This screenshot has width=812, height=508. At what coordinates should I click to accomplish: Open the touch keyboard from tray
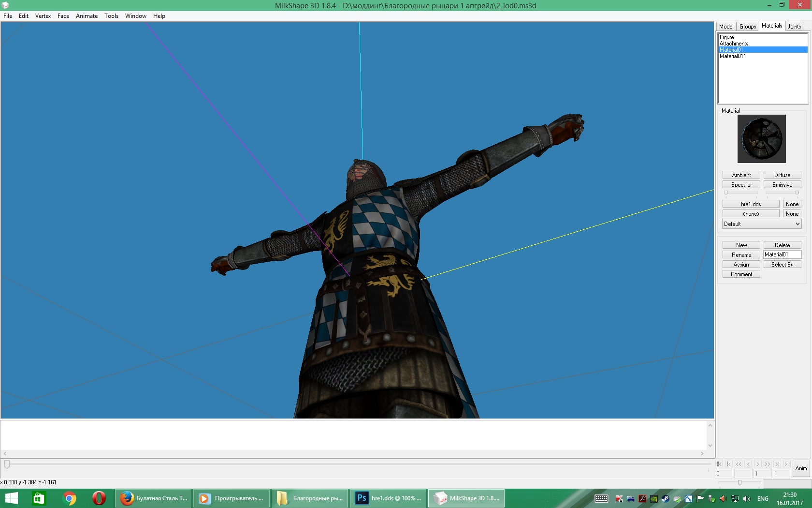coord(601,499)
